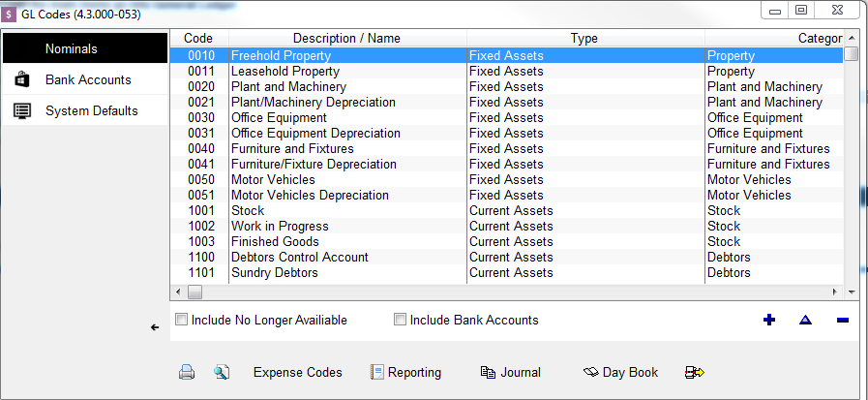The width and height of the screenshot is (868, 400).
Task: Click the yellow arrow exit icon
Action: pyautogui.click(x=694, y=372)
